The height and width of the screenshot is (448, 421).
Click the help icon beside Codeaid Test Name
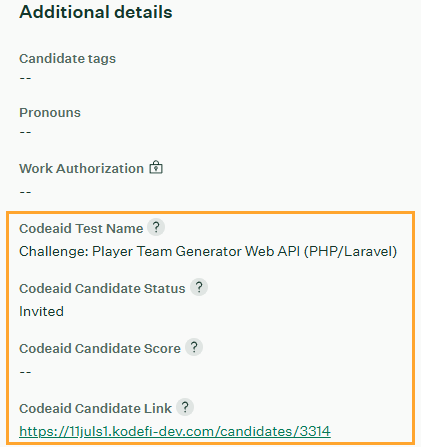[156, 228]
